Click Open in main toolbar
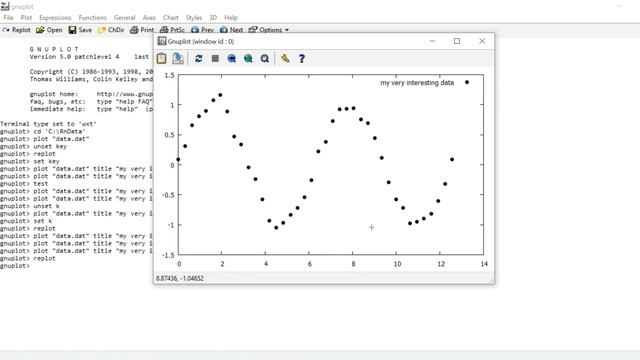The height and width of the screenshot is (360, 640). point(49,30)
